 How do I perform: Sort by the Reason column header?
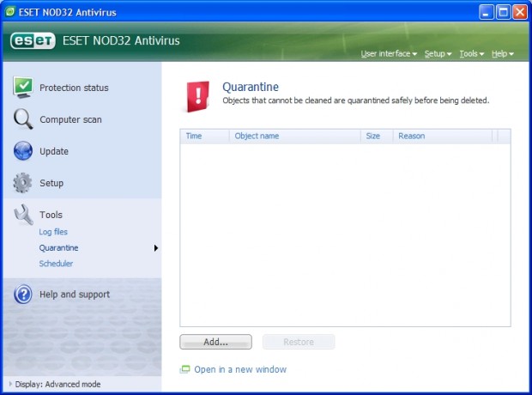(x=443, y=136)
